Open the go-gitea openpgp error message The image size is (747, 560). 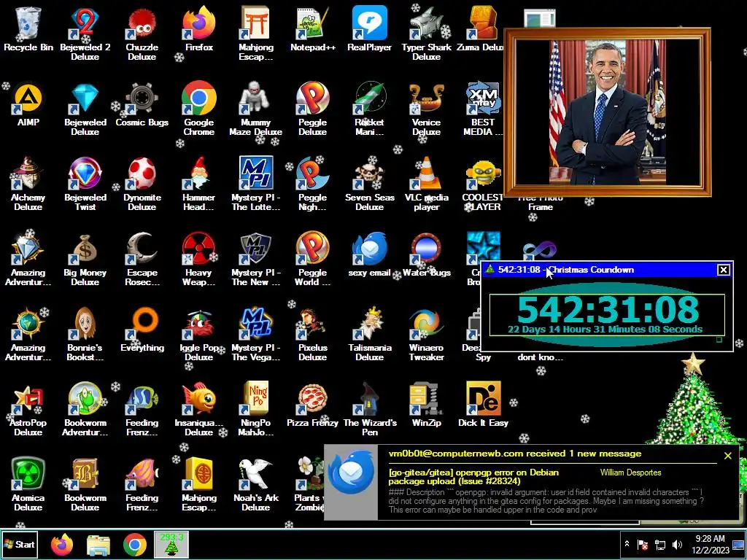tap(473, 477)
